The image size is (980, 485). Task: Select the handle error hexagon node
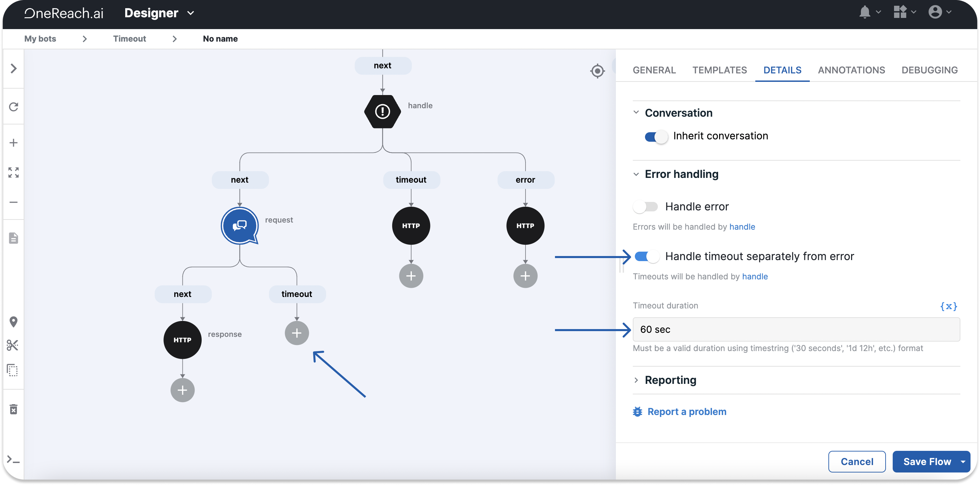(382, 112)
